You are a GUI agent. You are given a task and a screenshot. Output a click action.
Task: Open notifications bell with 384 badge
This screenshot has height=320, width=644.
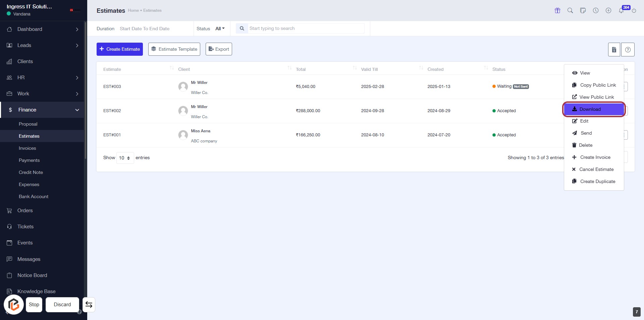click(x=621, y=10)
